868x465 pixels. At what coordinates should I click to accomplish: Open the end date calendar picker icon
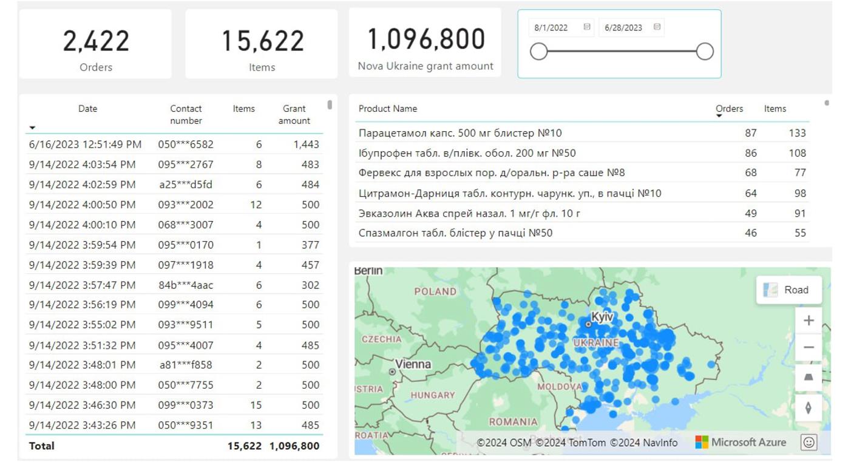(x=657, y=27)
